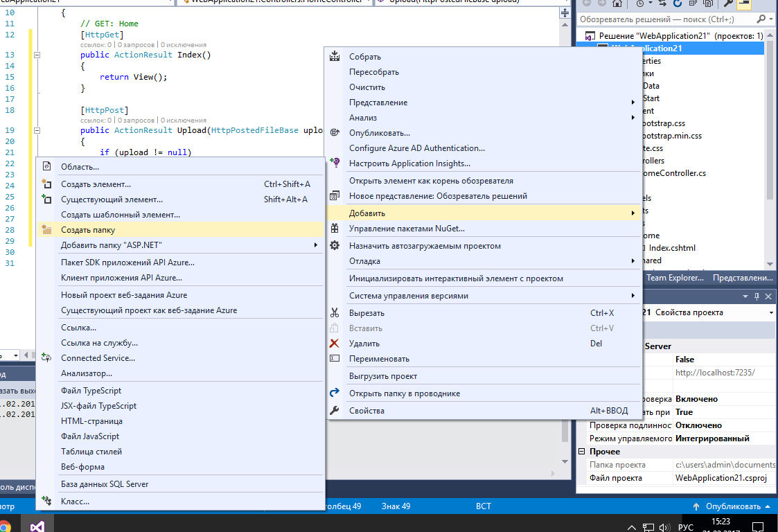Toggle the highlighted Preview Selected Items button
This screenshot has height=532, width=778.
point(744,3)
